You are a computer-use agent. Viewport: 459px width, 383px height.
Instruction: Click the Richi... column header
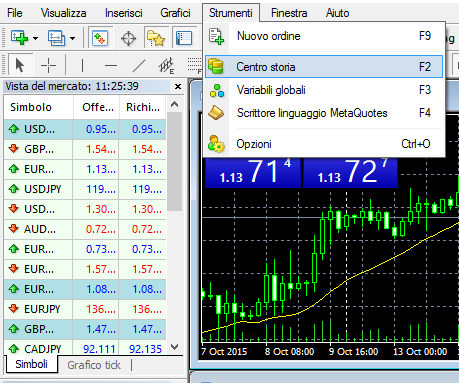point(143,107)
